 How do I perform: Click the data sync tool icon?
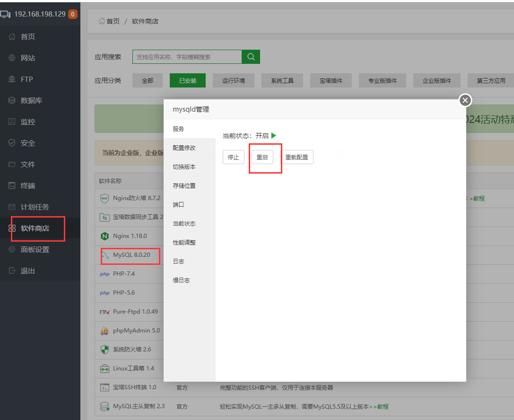tap(105, 217)
